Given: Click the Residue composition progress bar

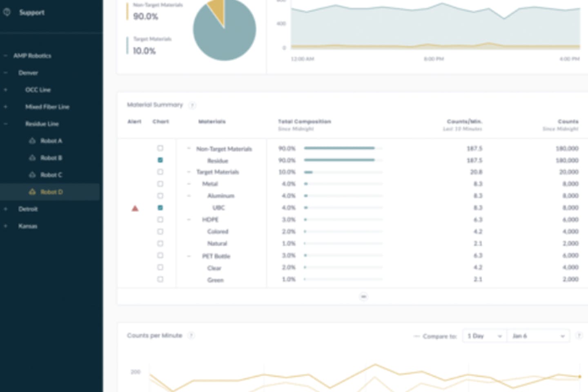Looking at the screenshot, I should pyautogui.click(x=343, y=160).
